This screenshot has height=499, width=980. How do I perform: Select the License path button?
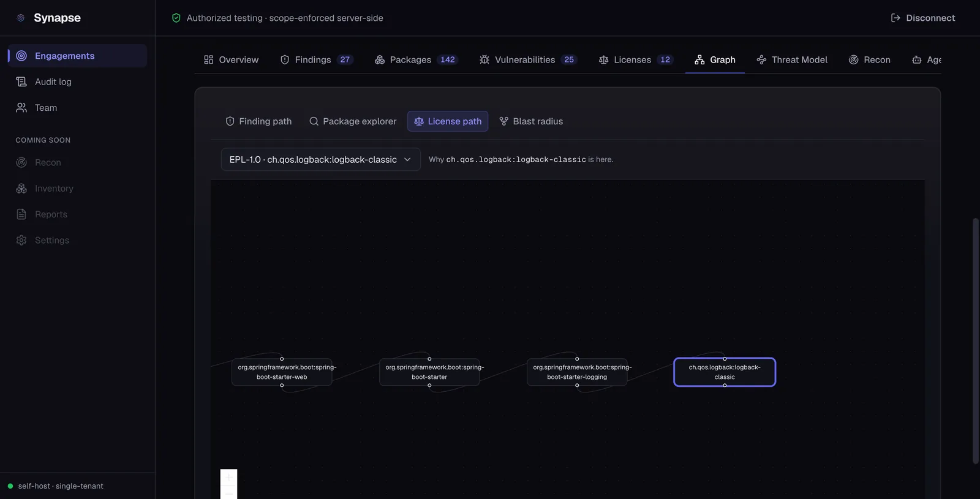[448, 121]
